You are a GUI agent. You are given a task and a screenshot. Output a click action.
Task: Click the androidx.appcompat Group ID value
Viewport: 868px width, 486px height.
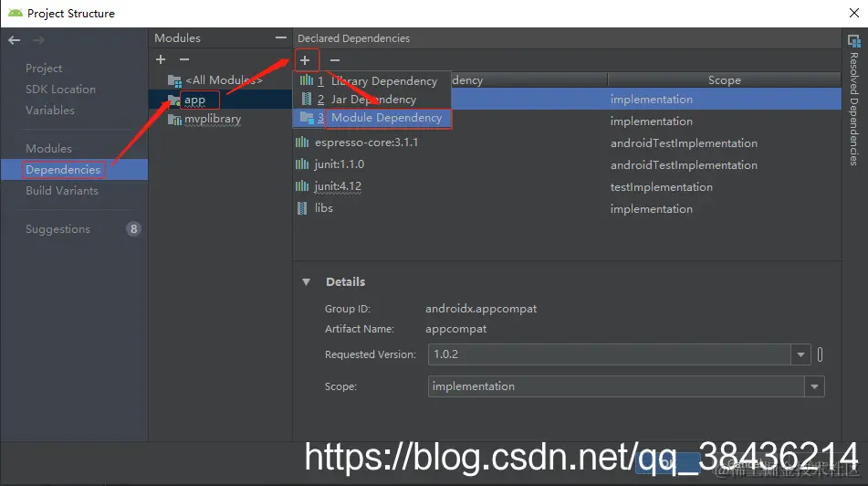tap(481, 309)
